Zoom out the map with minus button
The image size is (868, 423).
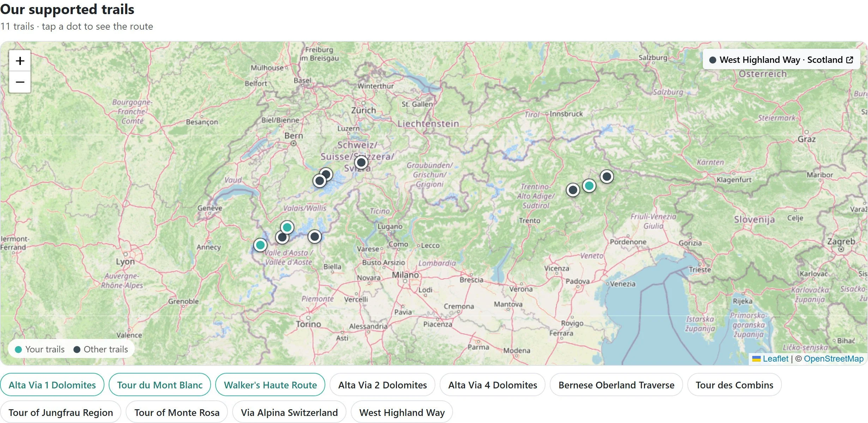click(x=20, y=82)
